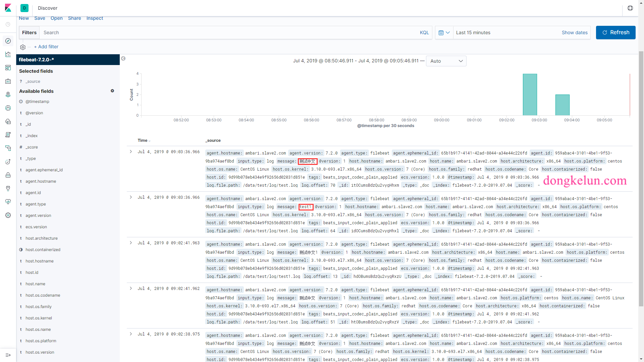Click the Show dates link

click(575, 33)
